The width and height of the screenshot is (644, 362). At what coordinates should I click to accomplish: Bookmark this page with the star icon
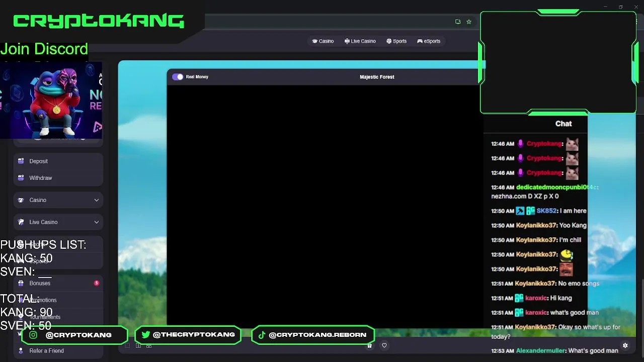tap(469, 22)
